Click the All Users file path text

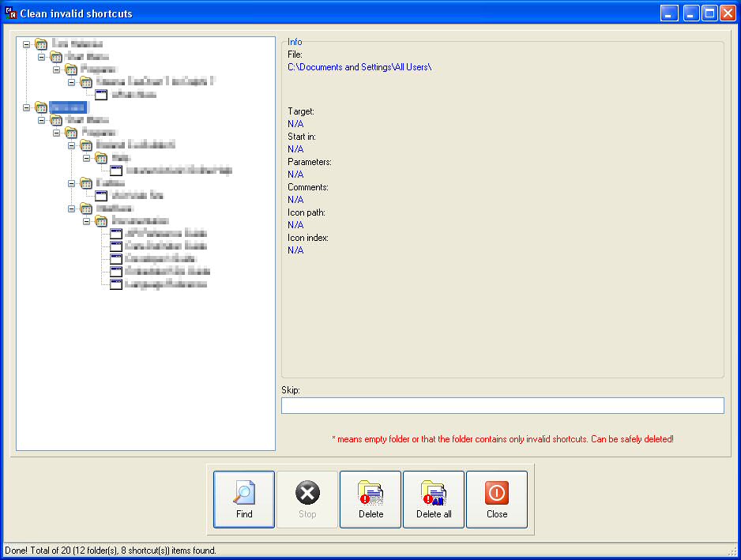pos(359,67)
